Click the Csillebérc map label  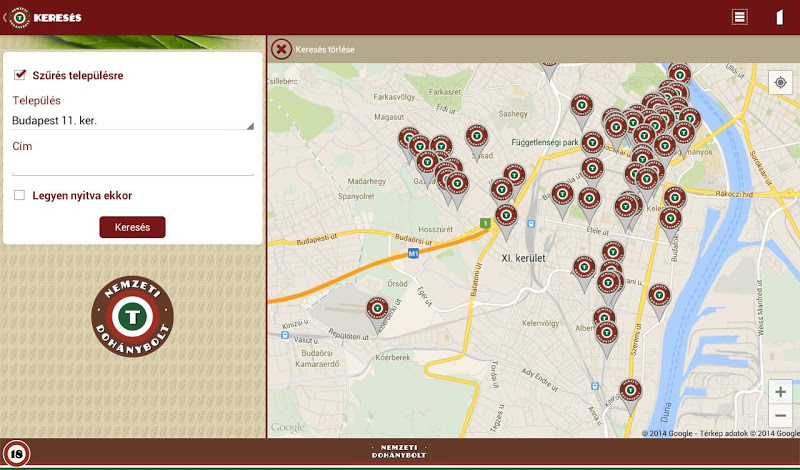[283, 81]
